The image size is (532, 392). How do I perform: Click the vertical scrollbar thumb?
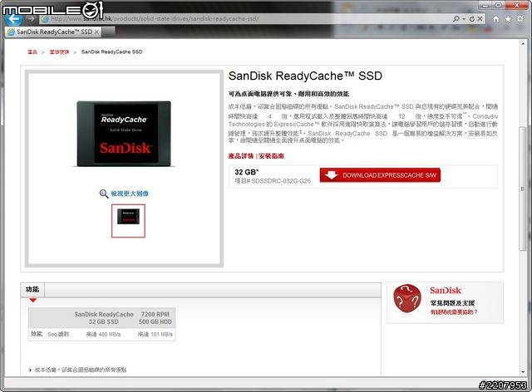pyautogui.click(x=523, y=189)
